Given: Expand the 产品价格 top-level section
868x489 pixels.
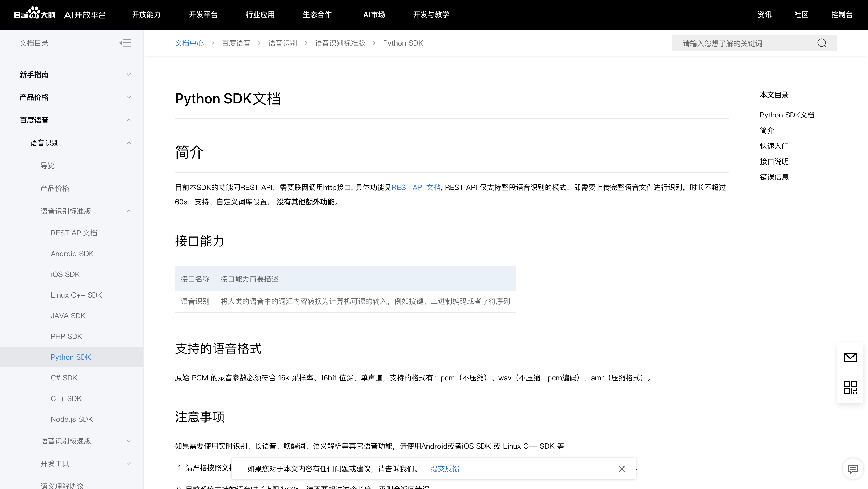Looking at the screenshot, I should (x=129, y=97).
